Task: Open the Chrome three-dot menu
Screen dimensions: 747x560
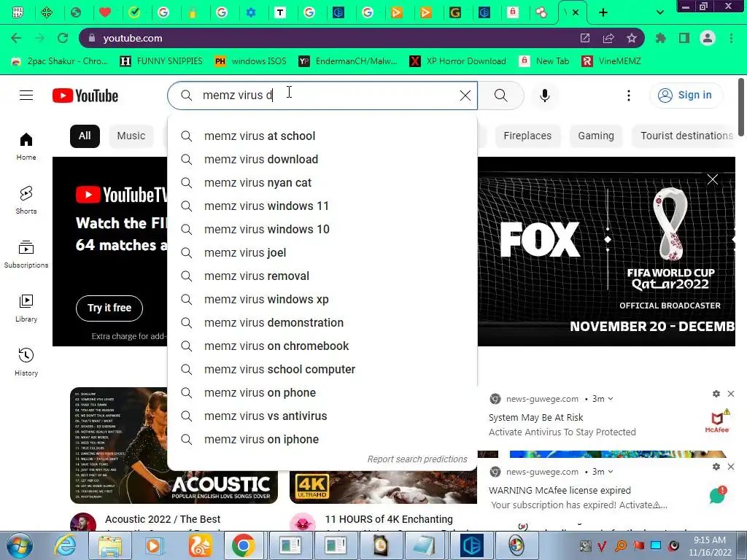Action: click(731, 38)
